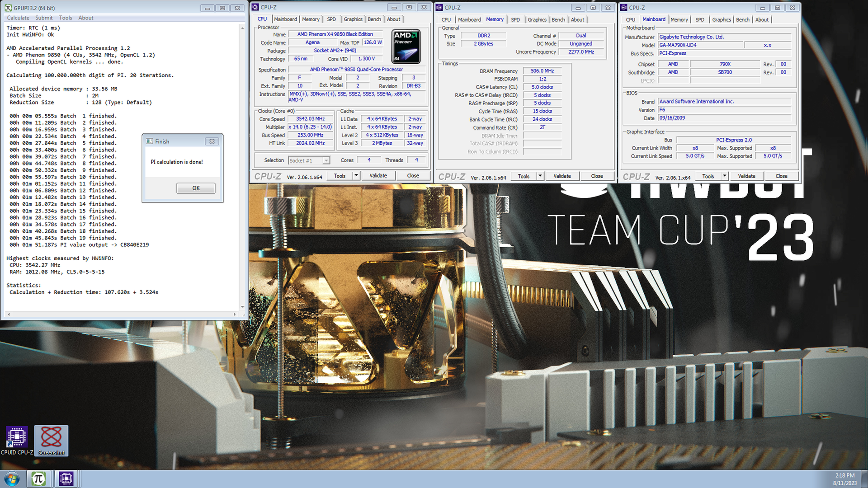The width and height of the screenshot is (868, 488).
Task: Confirm the PI calculation dialog with OK
Action: [196, 188]
